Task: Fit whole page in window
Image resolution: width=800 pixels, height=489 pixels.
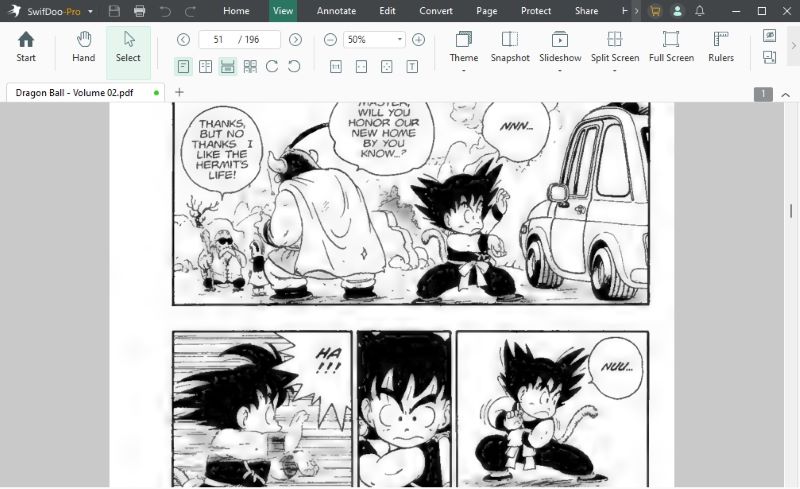Action: (387, 67)
